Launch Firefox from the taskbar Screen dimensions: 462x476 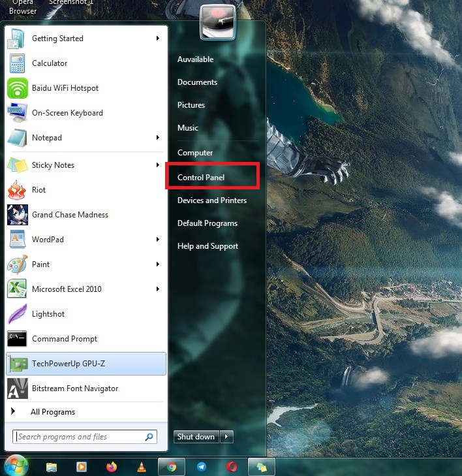[x=112, y=467]
